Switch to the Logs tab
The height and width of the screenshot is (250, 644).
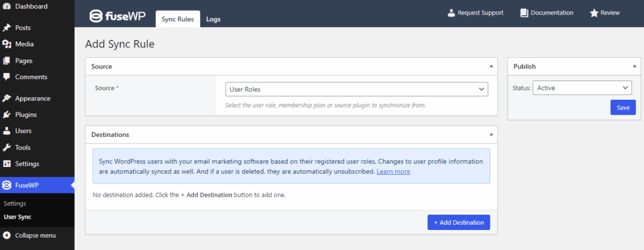click(x=213, y=19)
